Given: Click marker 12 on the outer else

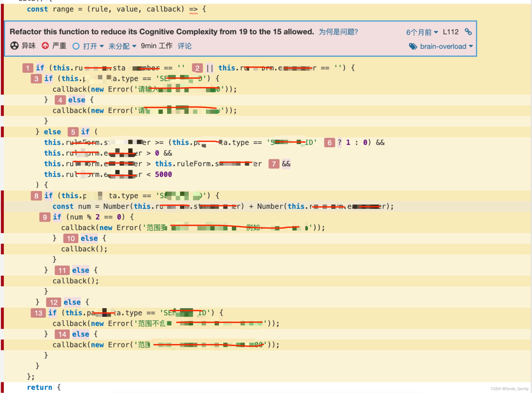Looking at the screenshot, I should click(x=53, y=302).
